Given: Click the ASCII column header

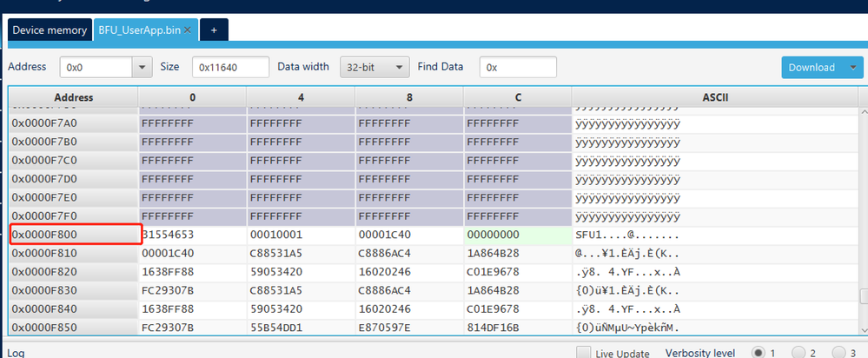Looking at the screenshot, I should pos(715,97).
